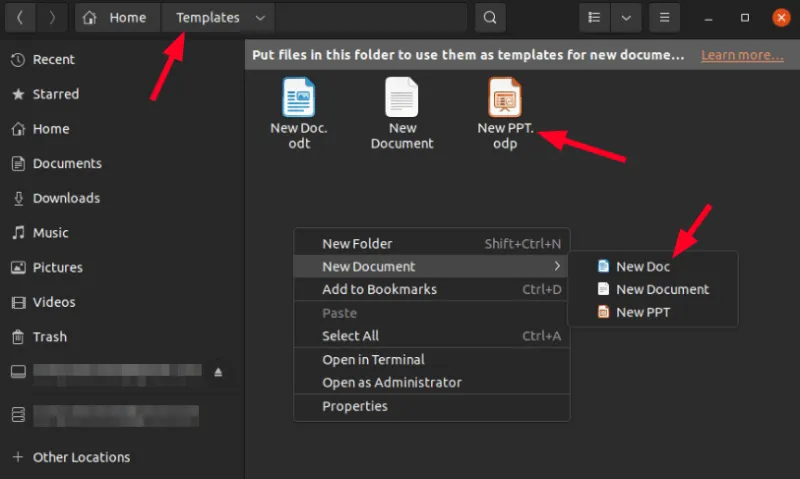
Task: Choose New Doc template in submenu
Action: tap(642, 266)
